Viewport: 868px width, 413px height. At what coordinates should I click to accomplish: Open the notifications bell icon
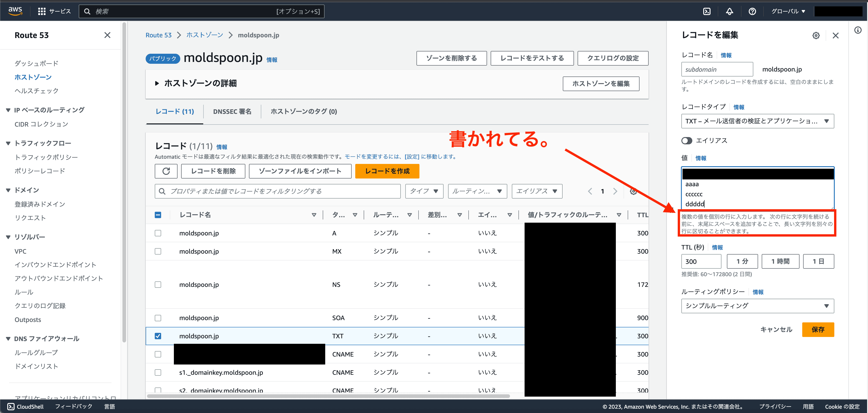click(x=729, y=11)
